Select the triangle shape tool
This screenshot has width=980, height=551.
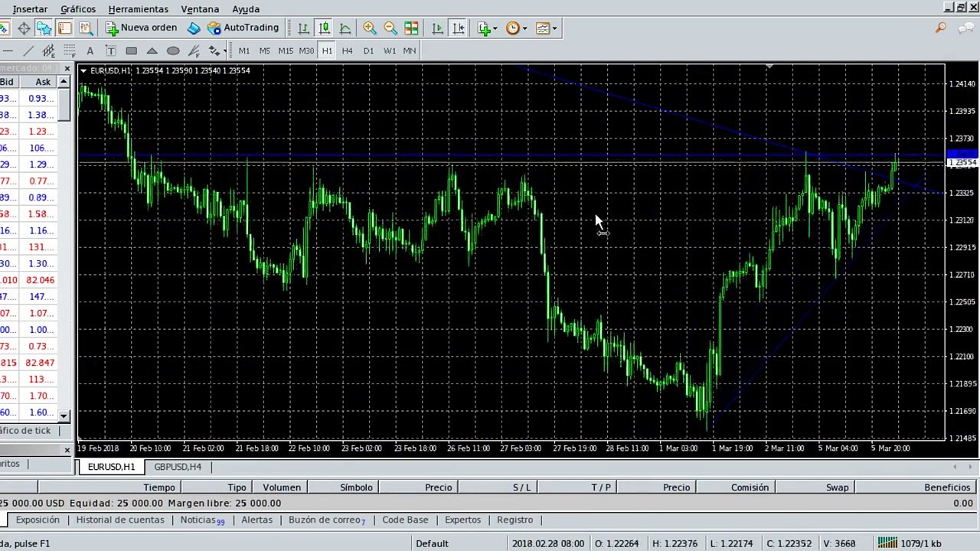(152, 51)
